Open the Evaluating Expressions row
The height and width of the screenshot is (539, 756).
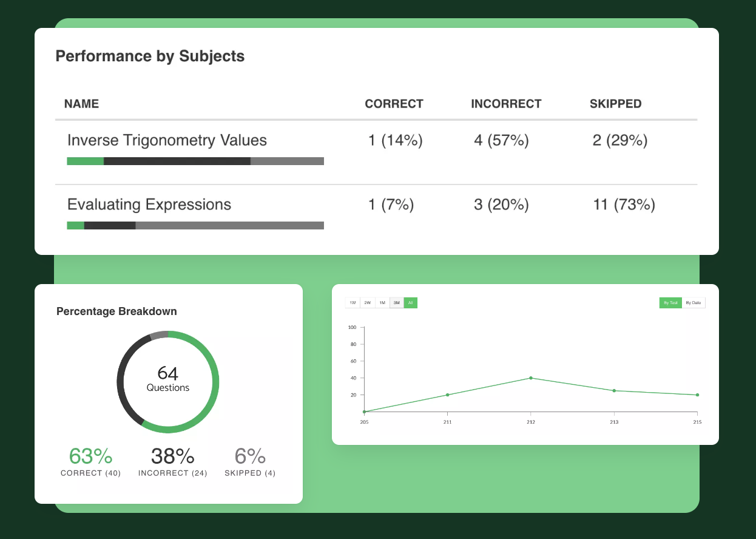pyautogui.click(x=376, y=216)
